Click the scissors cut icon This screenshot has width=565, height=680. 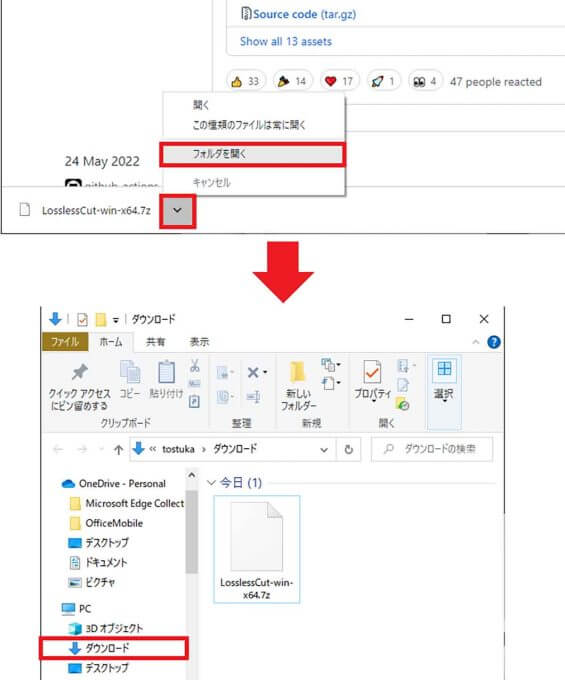pos(195,366)
